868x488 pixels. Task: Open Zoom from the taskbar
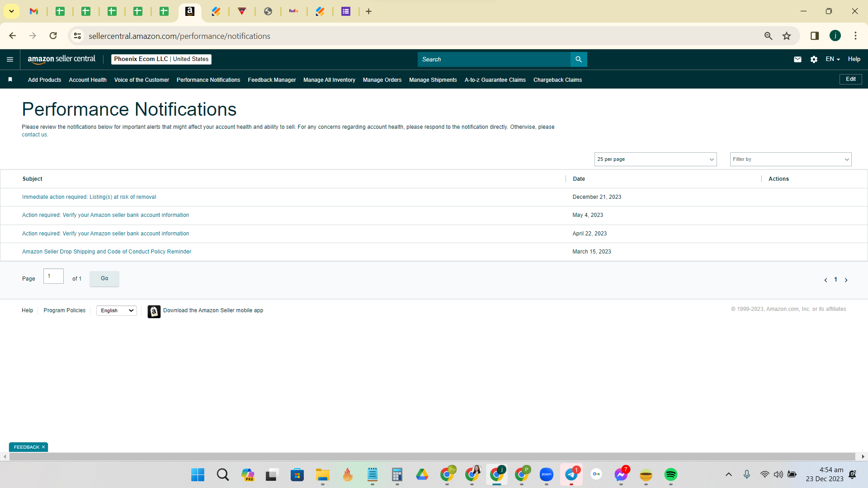[x=547, y=474]
